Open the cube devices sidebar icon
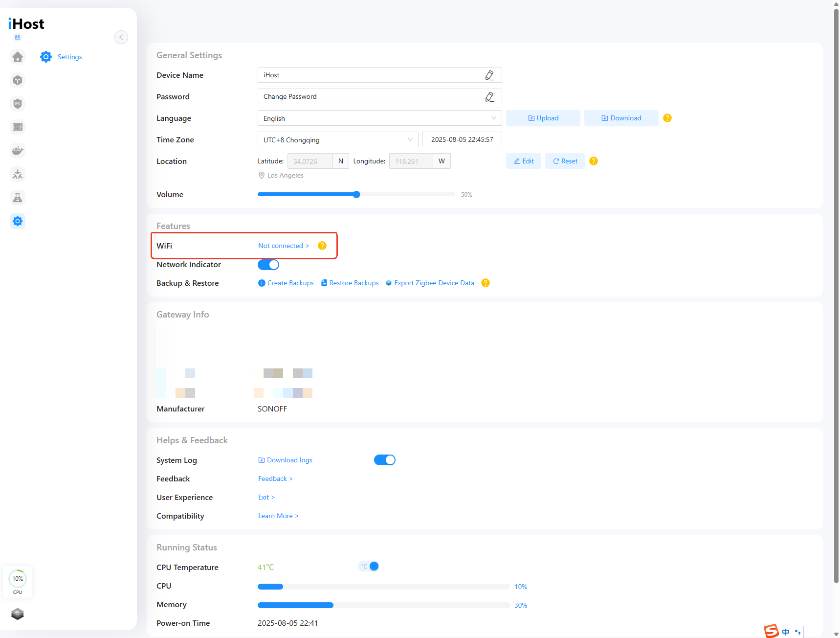 (x=18, y=80)
